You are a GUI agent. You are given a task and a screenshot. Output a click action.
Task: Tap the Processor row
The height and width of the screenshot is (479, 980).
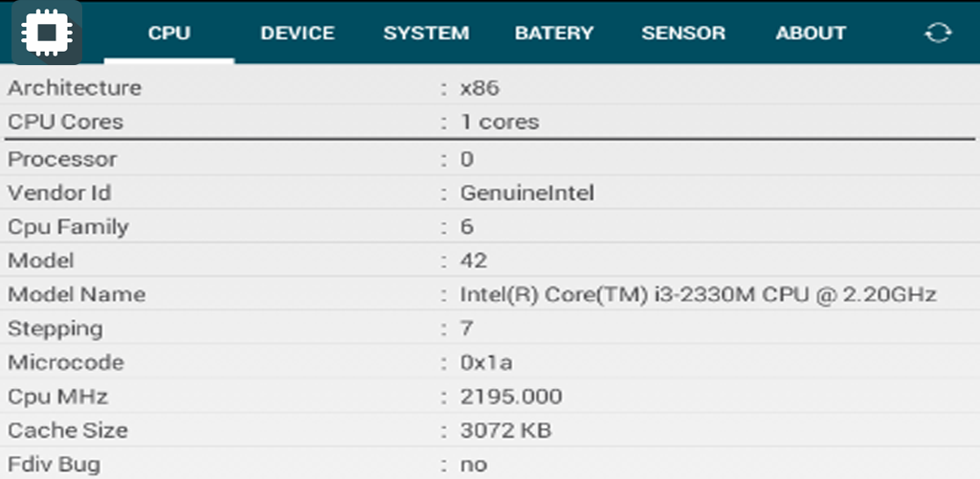click(x=62, y=159)
